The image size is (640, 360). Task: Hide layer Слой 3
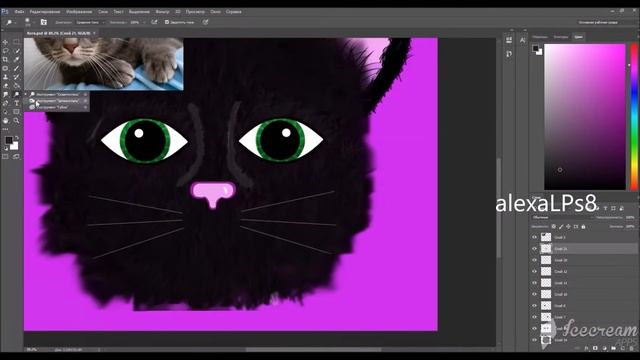tap(534, 237)
